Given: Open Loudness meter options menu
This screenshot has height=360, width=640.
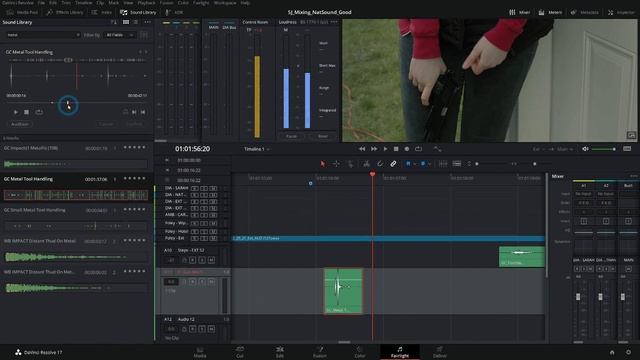Looking at the screenshot, I should (x=334, y=22).
